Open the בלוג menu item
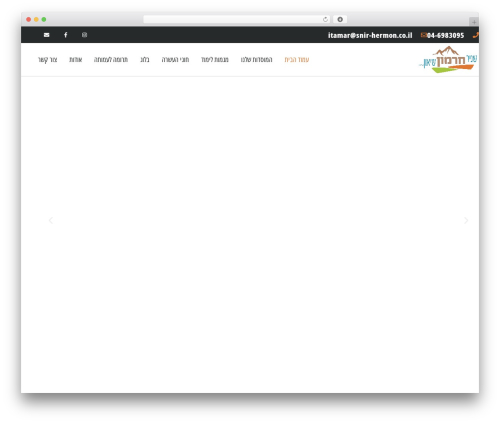 [145, 60]
